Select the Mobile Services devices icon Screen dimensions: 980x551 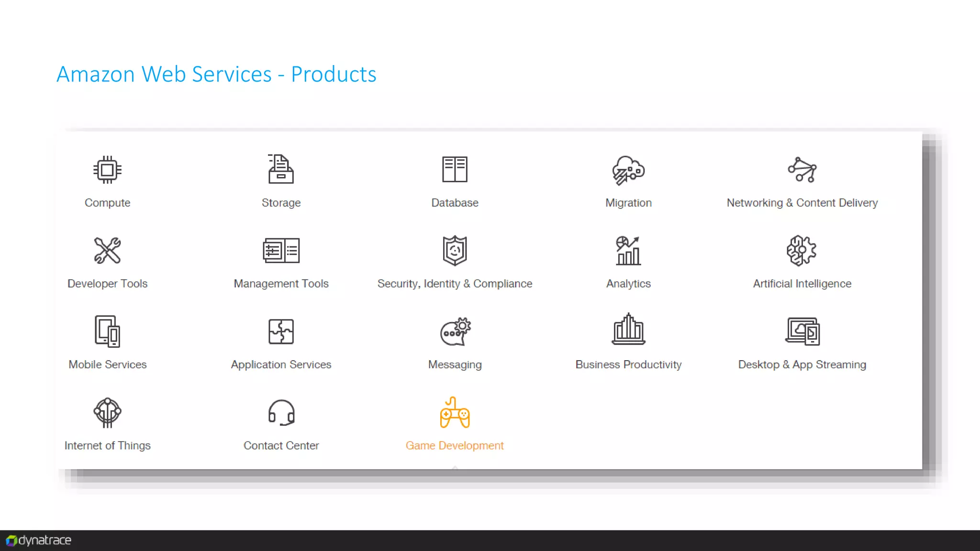pyautogui.click(x=107, y=331)
